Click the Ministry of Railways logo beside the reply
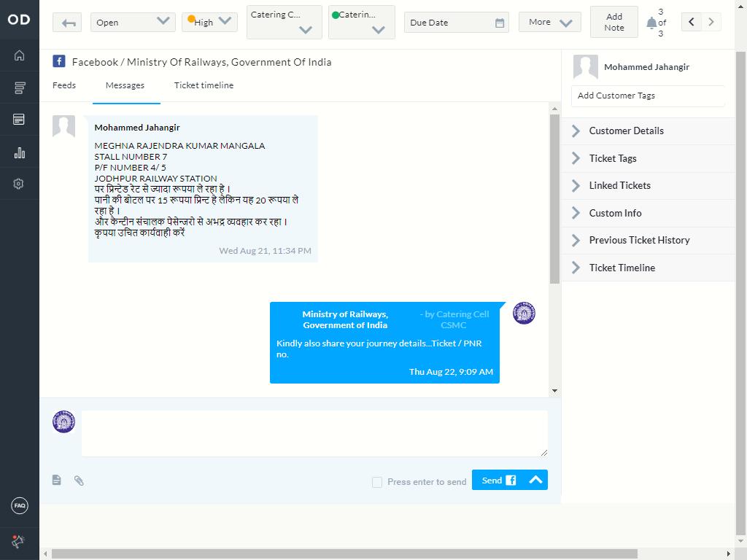Viewport: 747px width, 560px height. click(x=524, y=314)
